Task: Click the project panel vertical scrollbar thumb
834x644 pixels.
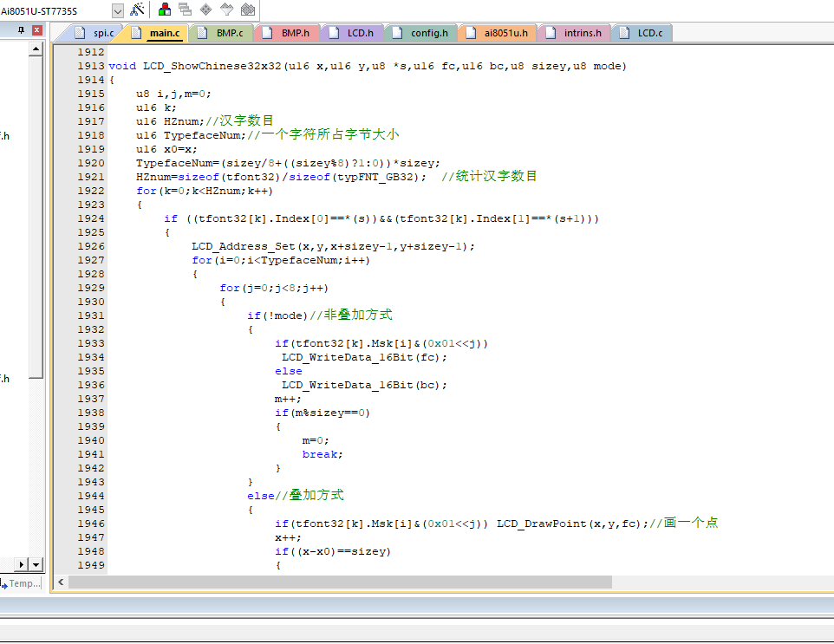Action: pyautogui.click(x=36, y=218)
